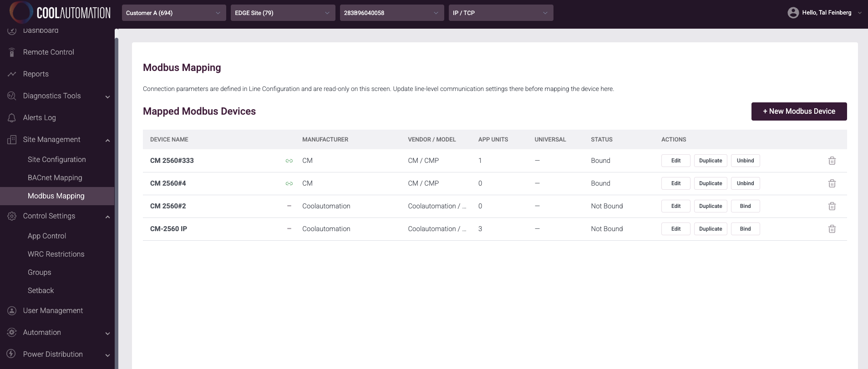Delete CM-2560 IP with trash icon
Screen dimensions: 868x369
point(832,229)
